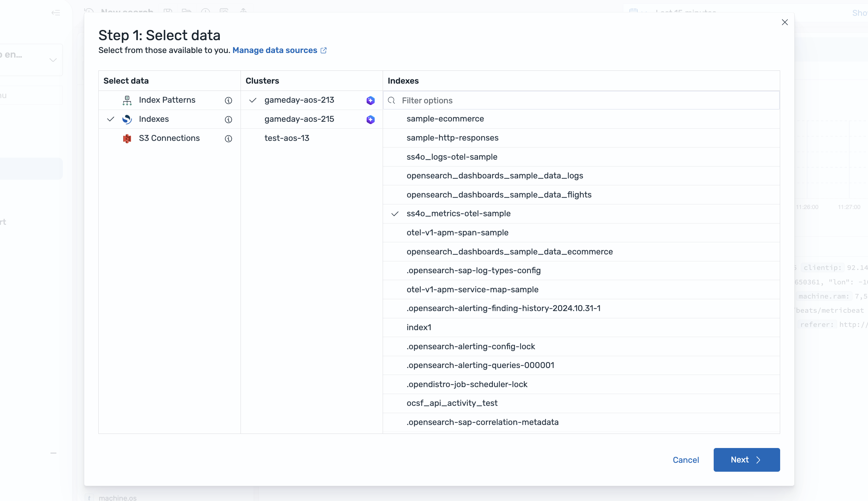868x501 pixels.
Task: Click the purple badge icon on gameday-aos-213
Action: click(x=370, y=100)
